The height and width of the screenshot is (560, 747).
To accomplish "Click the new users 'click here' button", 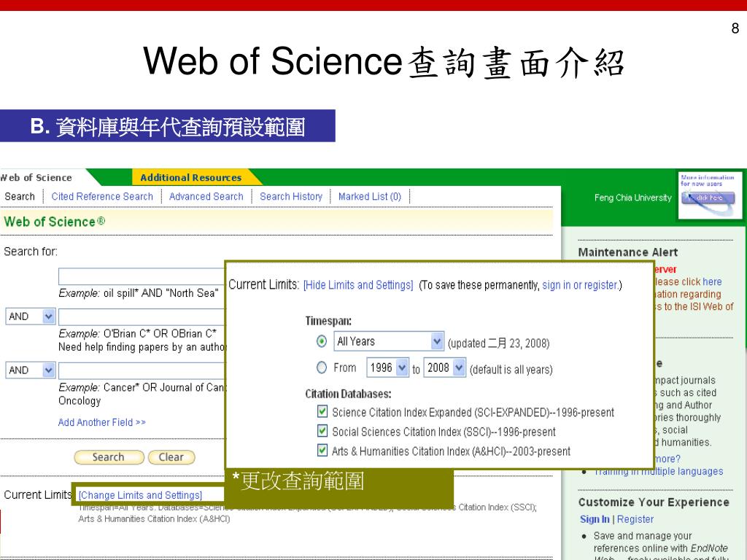I will coord(708,198).
